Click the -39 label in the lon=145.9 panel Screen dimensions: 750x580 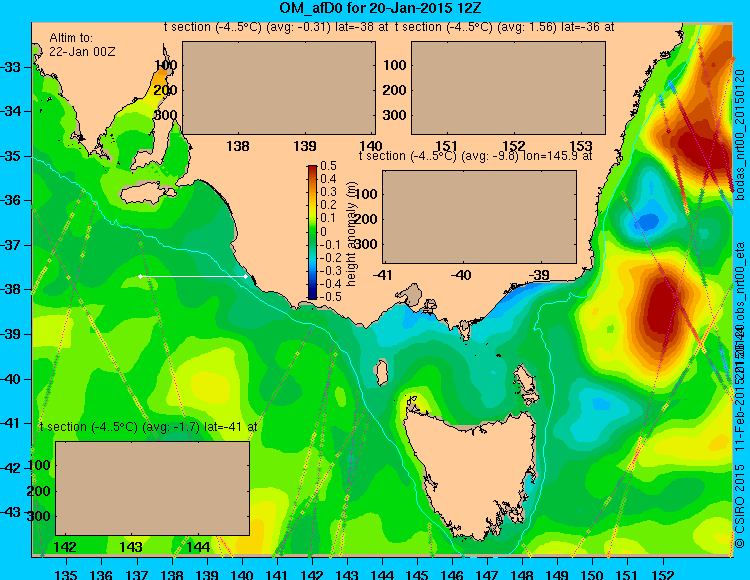coord(540,275)
